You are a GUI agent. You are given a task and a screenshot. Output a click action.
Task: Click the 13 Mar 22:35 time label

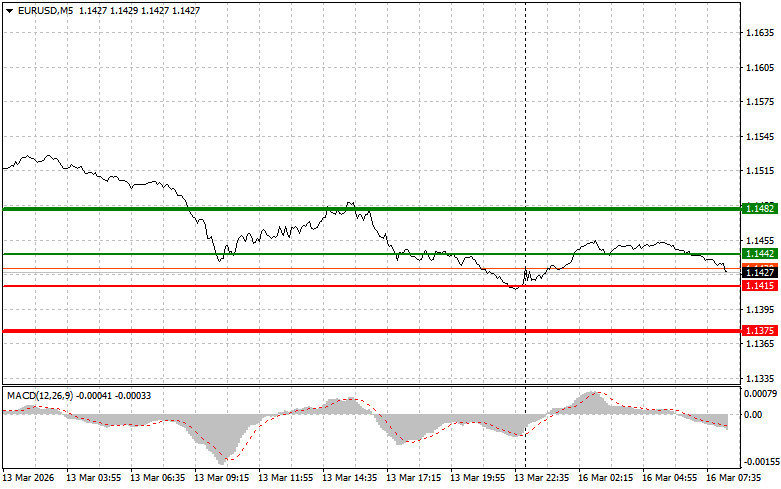pyautogui.click(x=541, y=478)
